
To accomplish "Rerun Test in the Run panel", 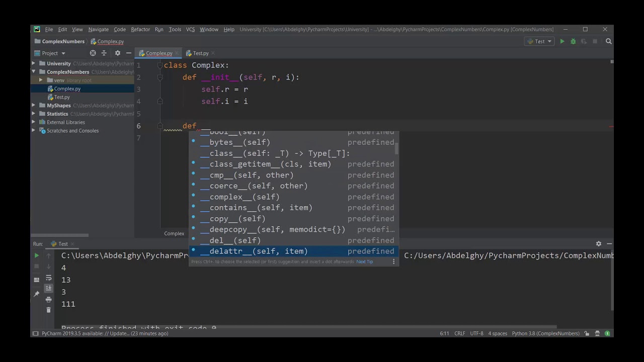I will (x=36, y=255).
